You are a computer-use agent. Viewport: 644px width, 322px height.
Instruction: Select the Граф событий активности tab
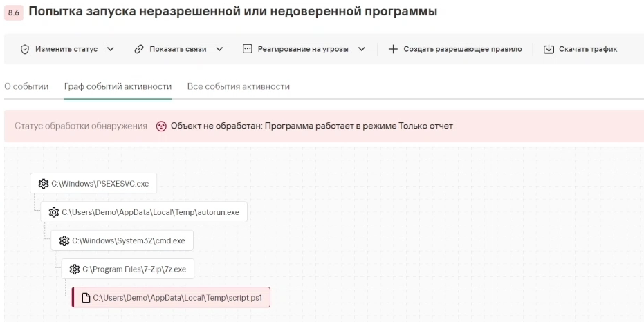point(118,86)
